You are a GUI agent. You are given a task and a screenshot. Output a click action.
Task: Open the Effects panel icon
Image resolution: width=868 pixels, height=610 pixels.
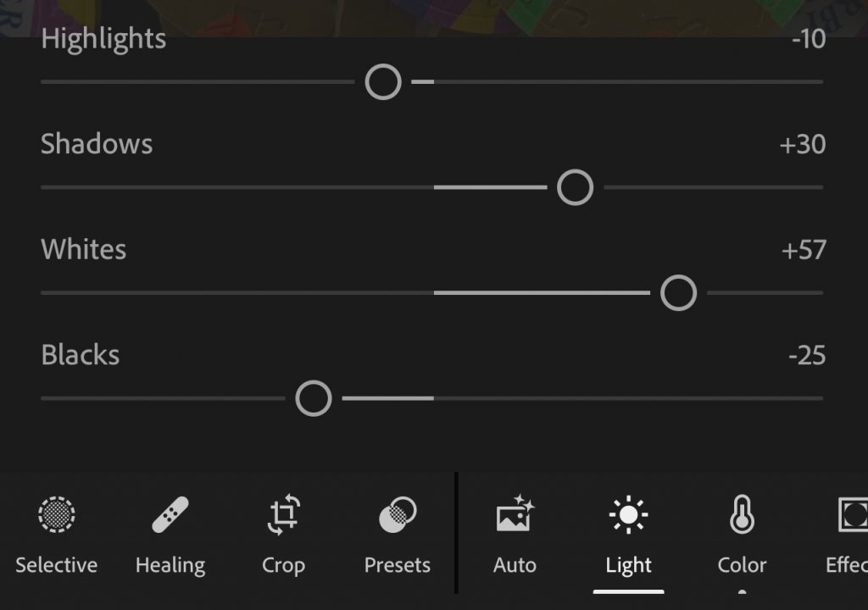852,514
